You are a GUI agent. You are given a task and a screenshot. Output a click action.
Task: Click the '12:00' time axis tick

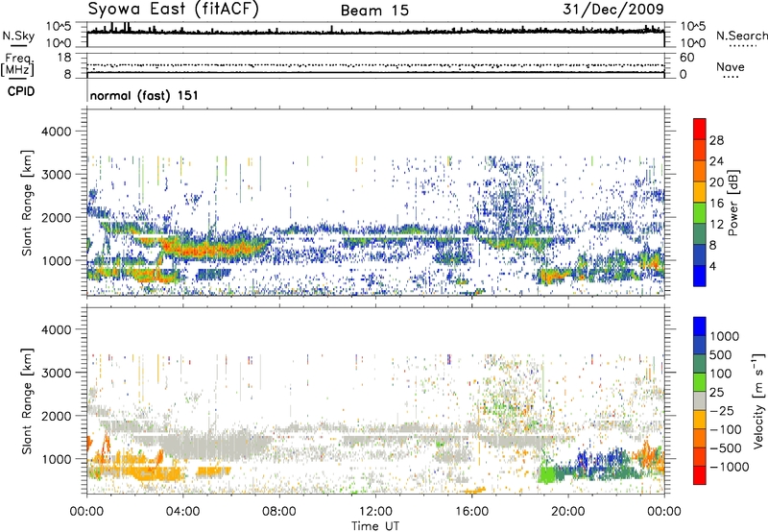(x=375, y=512)
